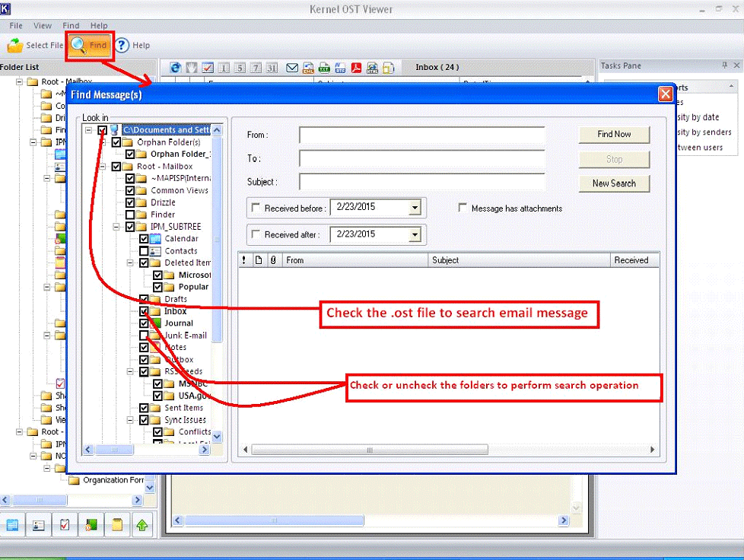The image size is (744, 560).
Task: Open Journal view from bottom icon bar
Action: tap(91, 525)
